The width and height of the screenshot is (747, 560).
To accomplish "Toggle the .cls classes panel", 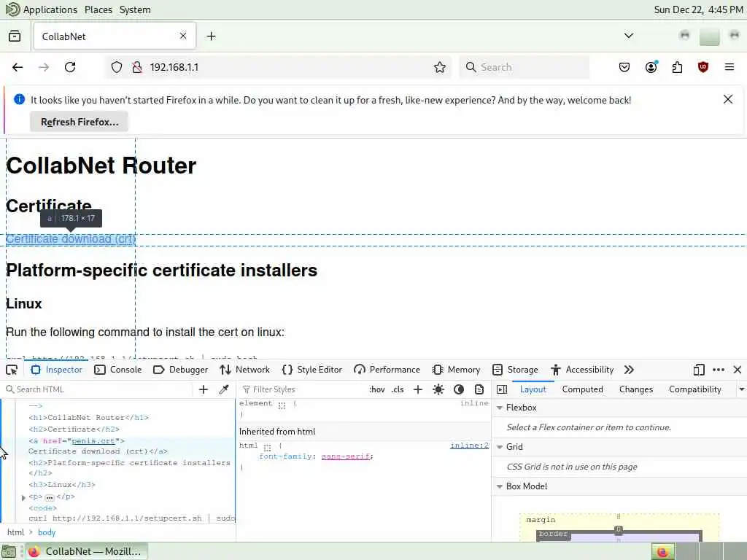I will [398, 389].
